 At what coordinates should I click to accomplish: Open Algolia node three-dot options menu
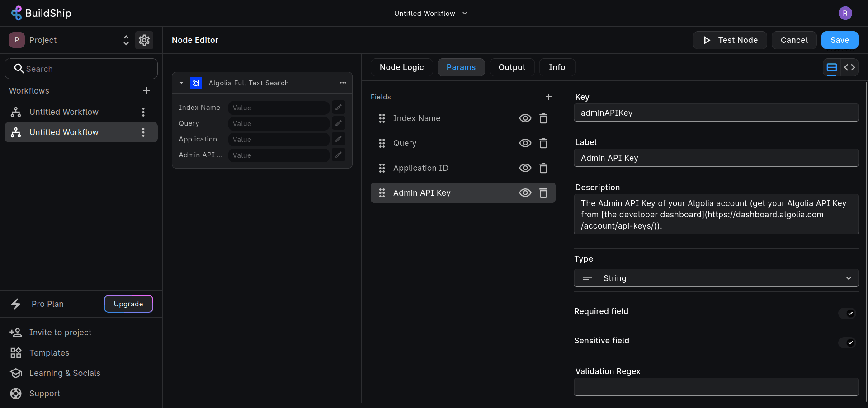pyautogui.click(x=343, y=83)
